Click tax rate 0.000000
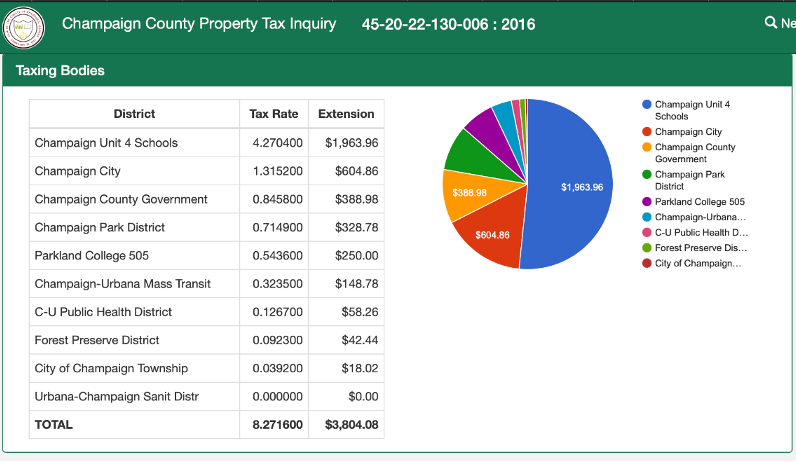The width and height of the screenshot is (796, 462). pos(278,397)
